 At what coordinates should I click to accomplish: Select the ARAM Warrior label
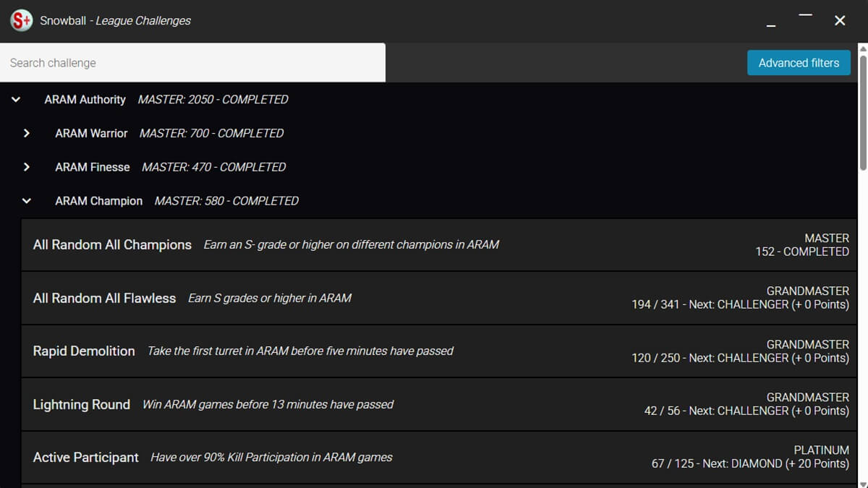(91, 133)
